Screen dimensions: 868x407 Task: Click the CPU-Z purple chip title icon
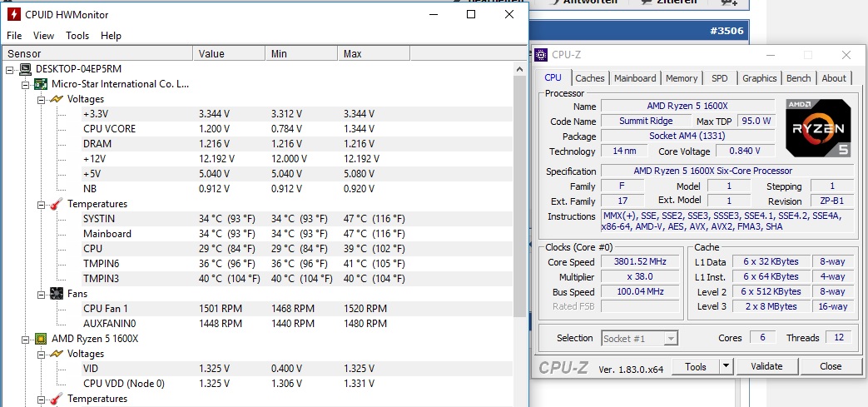pyautogui.click(x=541, y=55)
